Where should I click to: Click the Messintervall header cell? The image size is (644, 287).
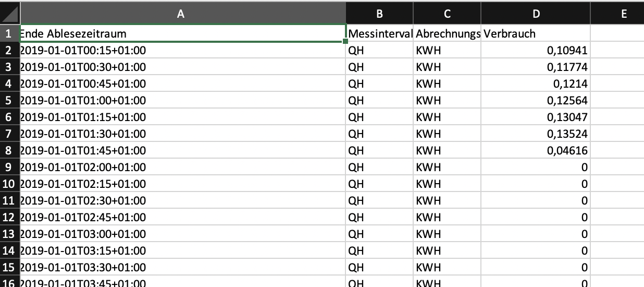(380, 33)
